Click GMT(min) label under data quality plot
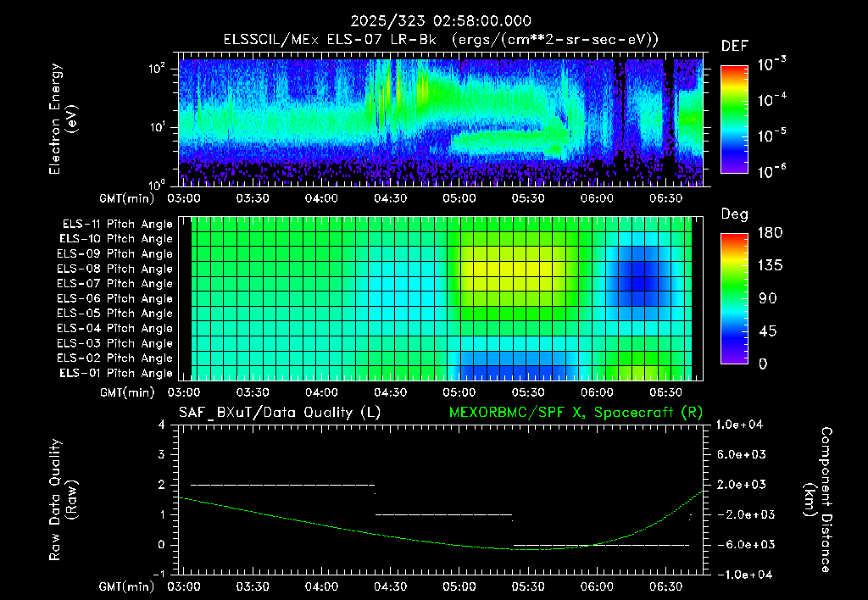868x600 pixels. click(127, 586)
